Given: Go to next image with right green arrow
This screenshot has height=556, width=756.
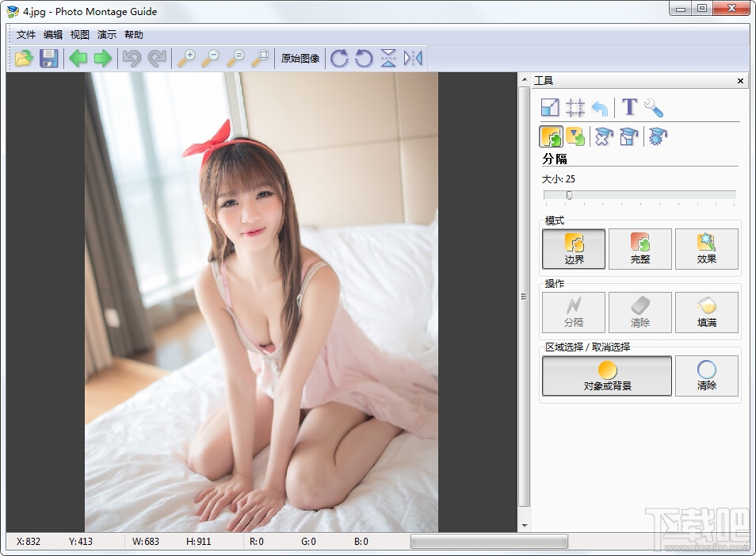Looking at the screenshot, I should point(103,59).
